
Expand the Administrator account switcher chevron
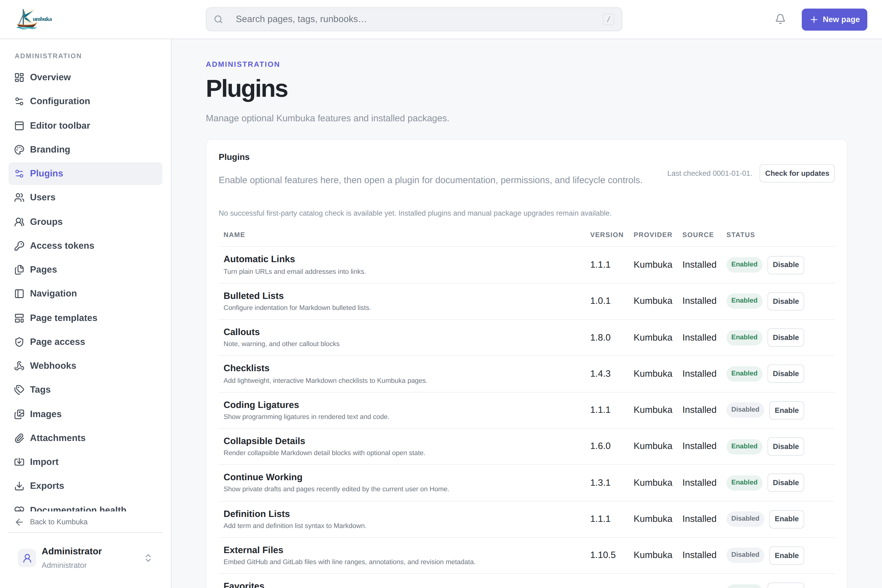148,558
